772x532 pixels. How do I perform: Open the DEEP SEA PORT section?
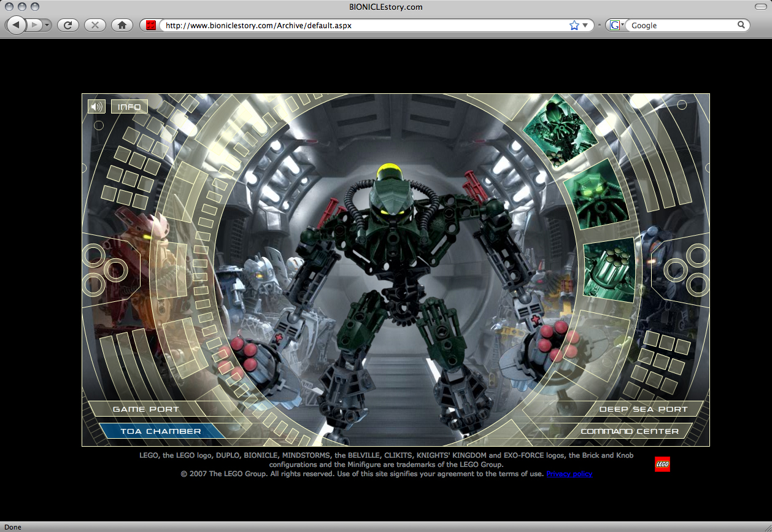click(643, 409)
